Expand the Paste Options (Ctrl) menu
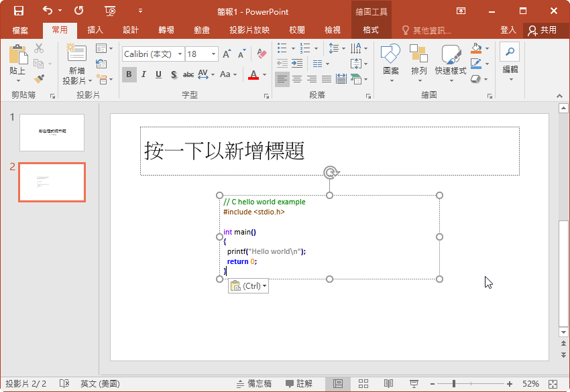This screenshot has height=392, width=570. [248, 286]
